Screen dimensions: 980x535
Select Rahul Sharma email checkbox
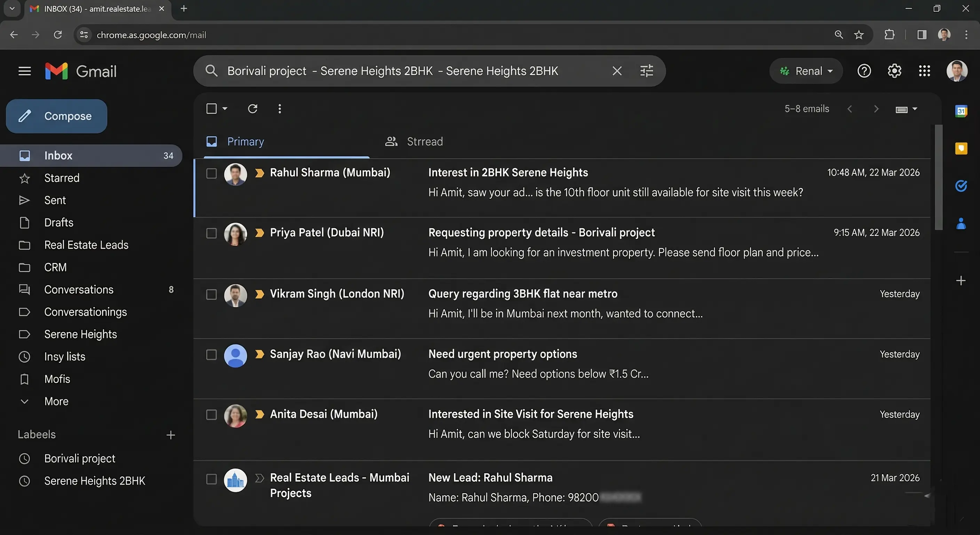[x=212, y=174]
